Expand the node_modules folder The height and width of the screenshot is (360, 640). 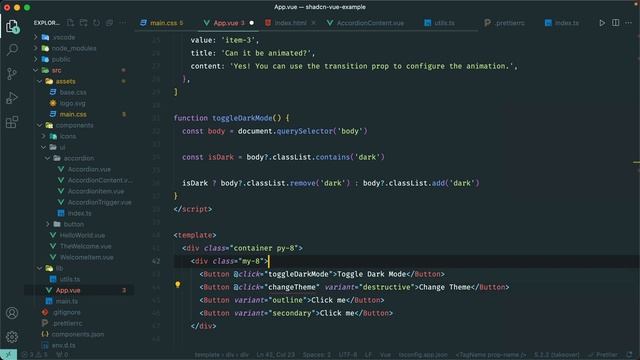[x=73, y=48]
